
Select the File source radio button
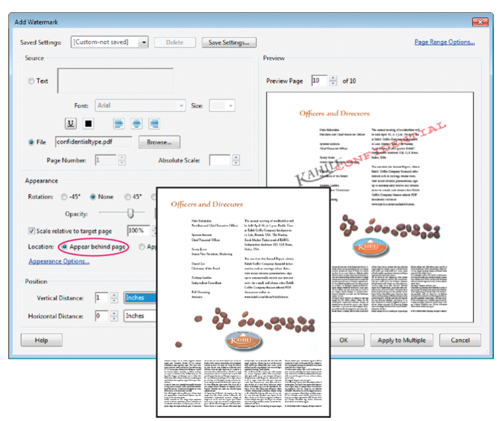coord(31,142)
